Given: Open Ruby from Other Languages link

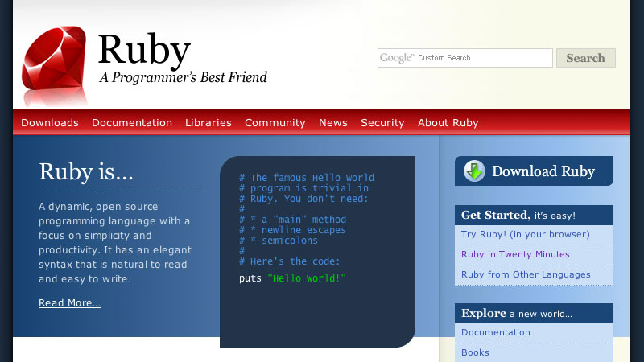Looking at the screenshot, I should point(526,274).
